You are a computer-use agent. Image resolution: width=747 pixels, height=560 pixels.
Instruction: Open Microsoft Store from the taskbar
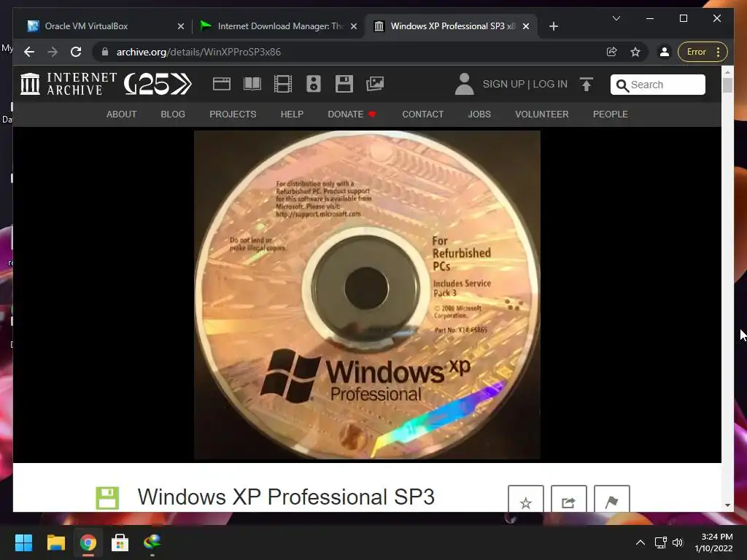[120, 542]
